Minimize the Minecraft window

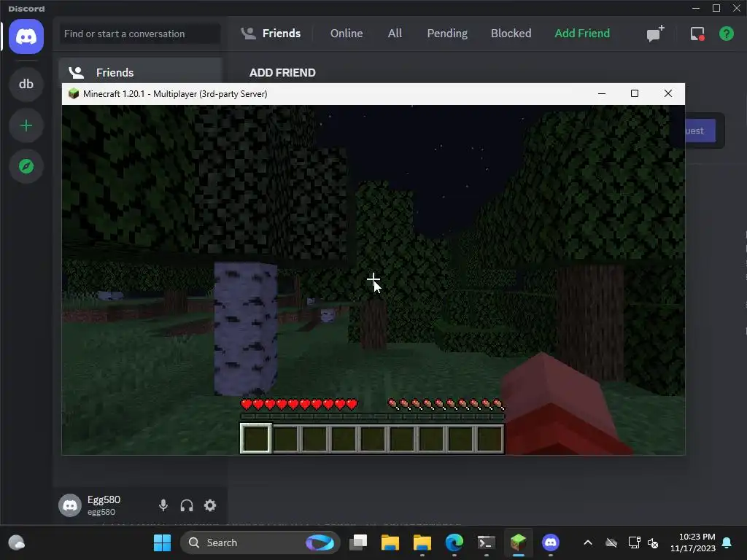[602, 93]
